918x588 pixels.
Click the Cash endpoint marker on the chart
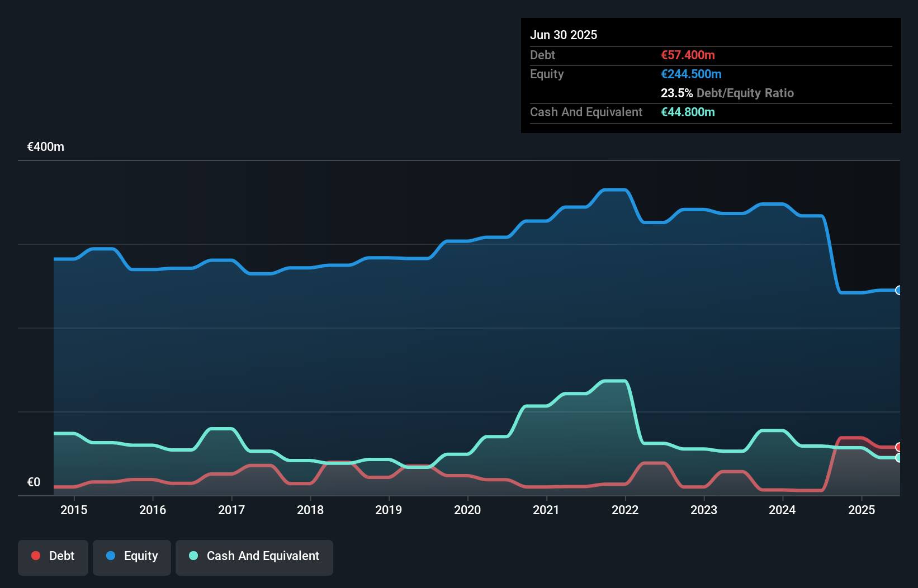899,458
